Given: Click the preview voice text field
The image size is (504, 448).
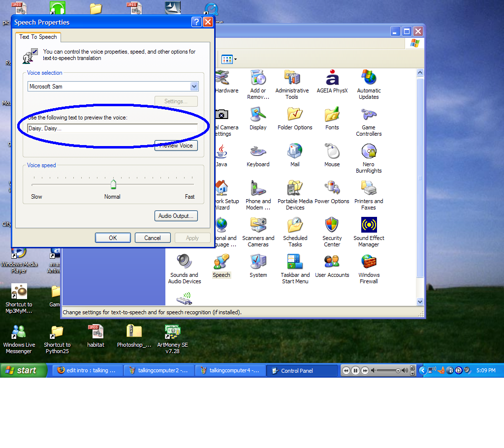Looking at the screenshot, I should [112, 128].
